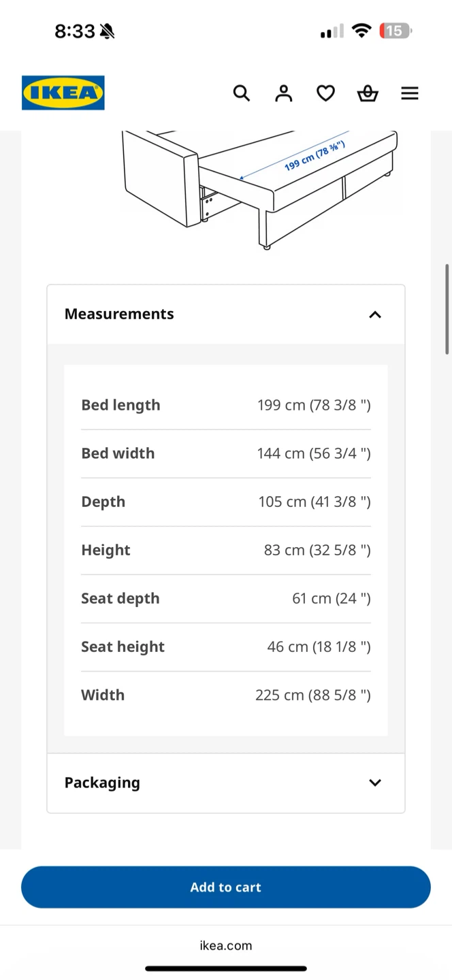Tap the Wi-Fi status icon

coord(361,31)
